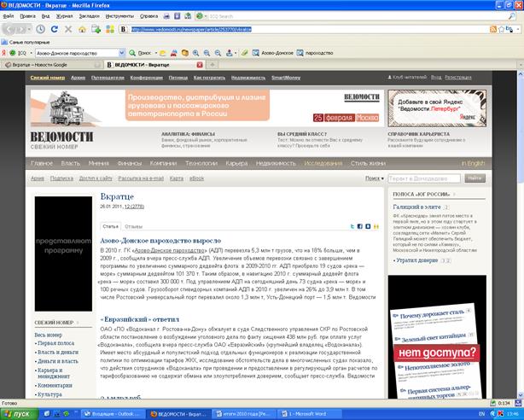Screen dimensions: 524x420
Task: Switch to In English version
Action: [x=473, y=163]
